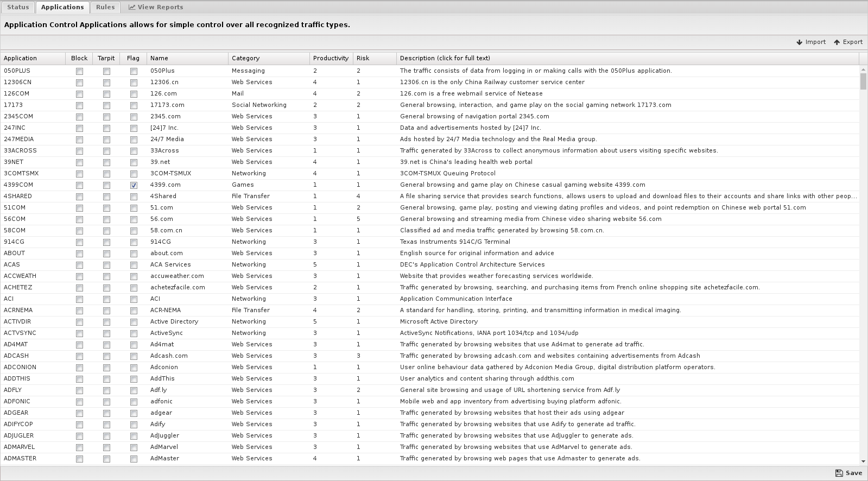Check Tarpit for 3COMTSMX
868x481 pixels.
click(106, 174)
